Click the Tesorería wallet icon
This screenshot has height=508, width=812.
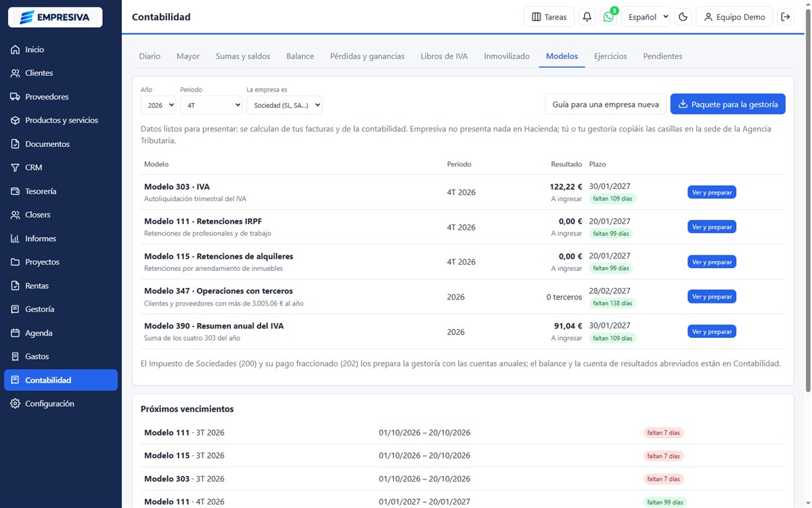tap(15, 191)
